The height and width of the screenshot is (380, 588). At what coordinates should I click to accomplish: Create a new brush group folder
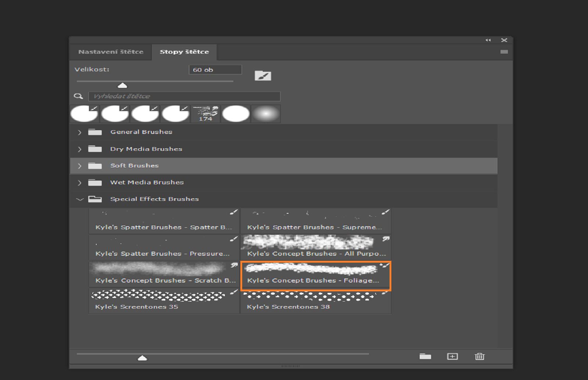pos(425,356)
